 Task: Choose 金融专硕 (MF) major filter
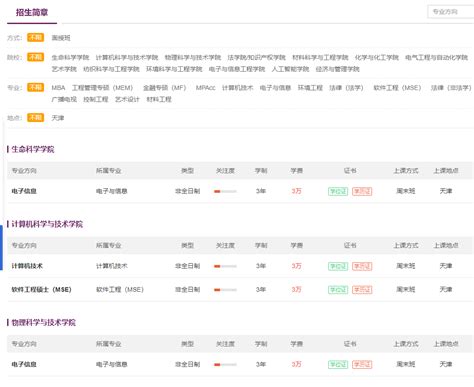click(165, 88)
